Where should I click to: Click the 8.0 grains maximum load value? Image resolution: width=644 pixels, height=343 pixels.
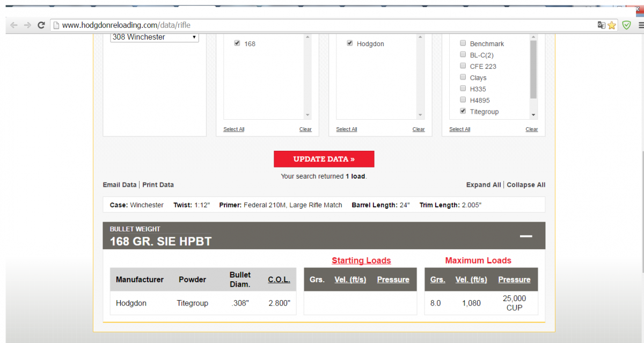[435, 303]
